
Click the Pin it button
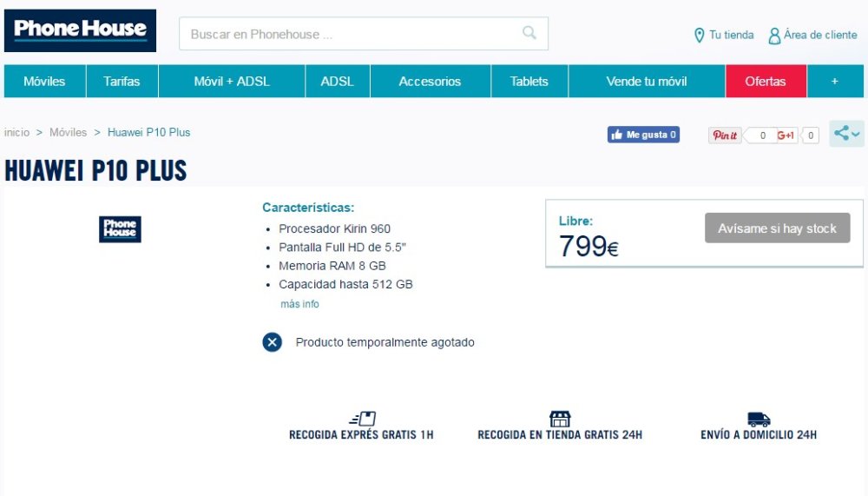(x=725, y=136)
